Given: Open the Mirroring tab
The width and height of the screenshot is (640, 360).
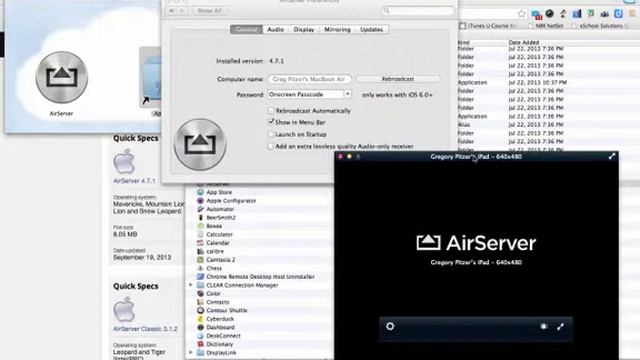Looking at the screenshot, I should tap(337, 29).
